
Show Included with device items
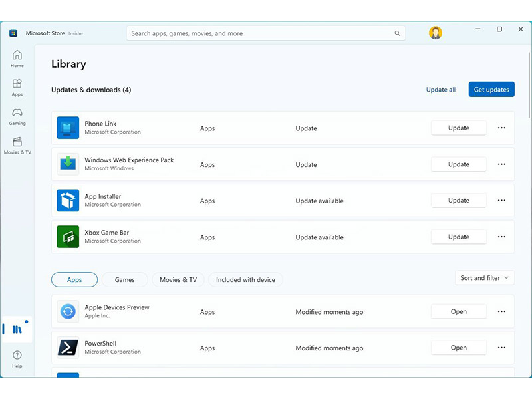pyautogui.click(x=245, y=279)
